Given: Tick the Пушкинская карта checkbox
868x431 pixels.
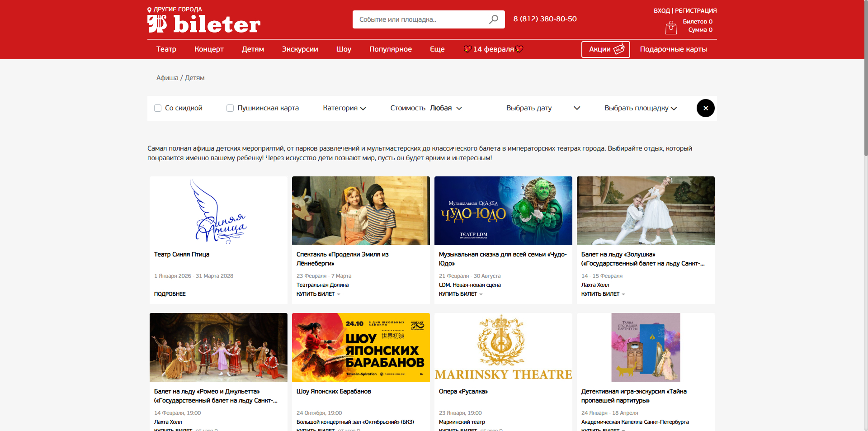Looking at the screenshot, I should [230, 108].
